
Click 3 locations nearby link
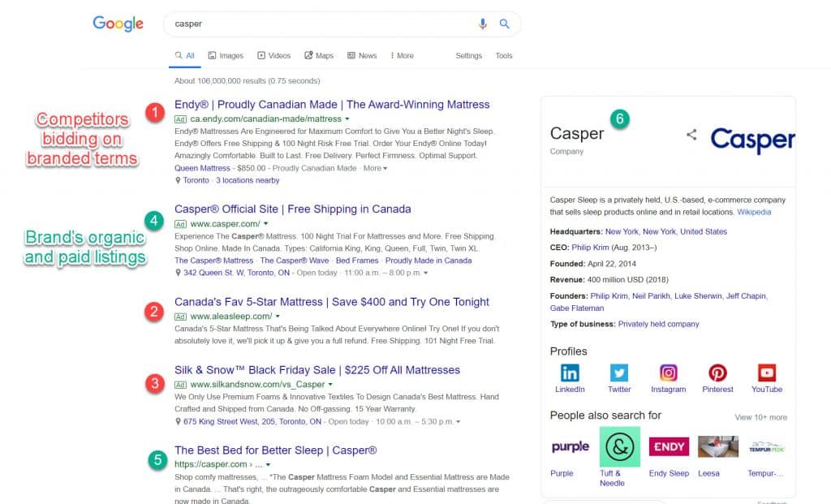click(248, 180)
